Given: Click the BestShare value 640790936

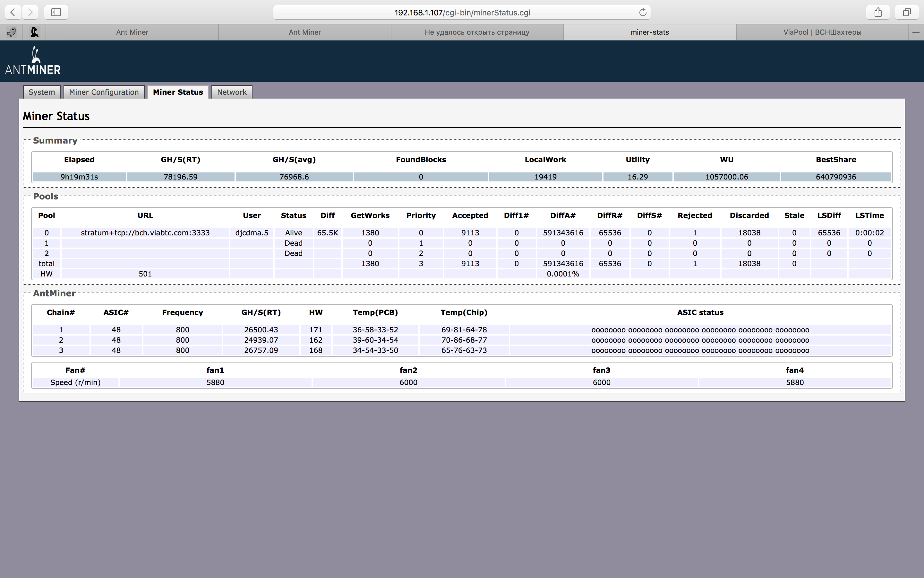Looking at the screenshot, I should [x=836, y=177].
